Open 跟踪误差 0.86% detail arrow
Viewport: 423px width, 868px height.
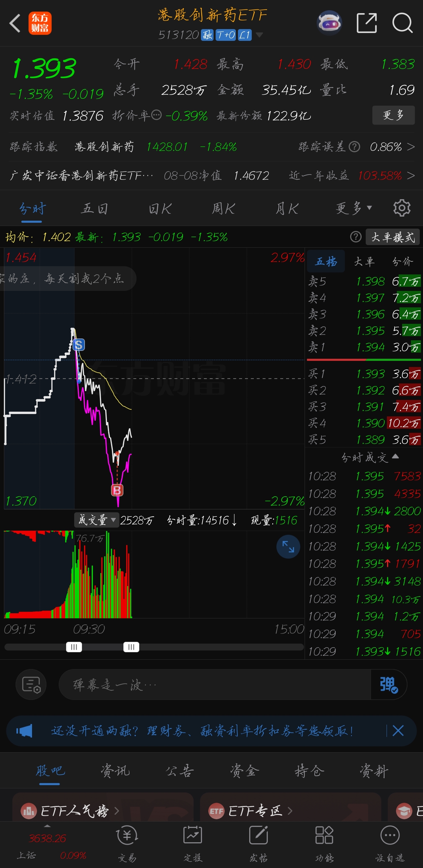[411, 147]
